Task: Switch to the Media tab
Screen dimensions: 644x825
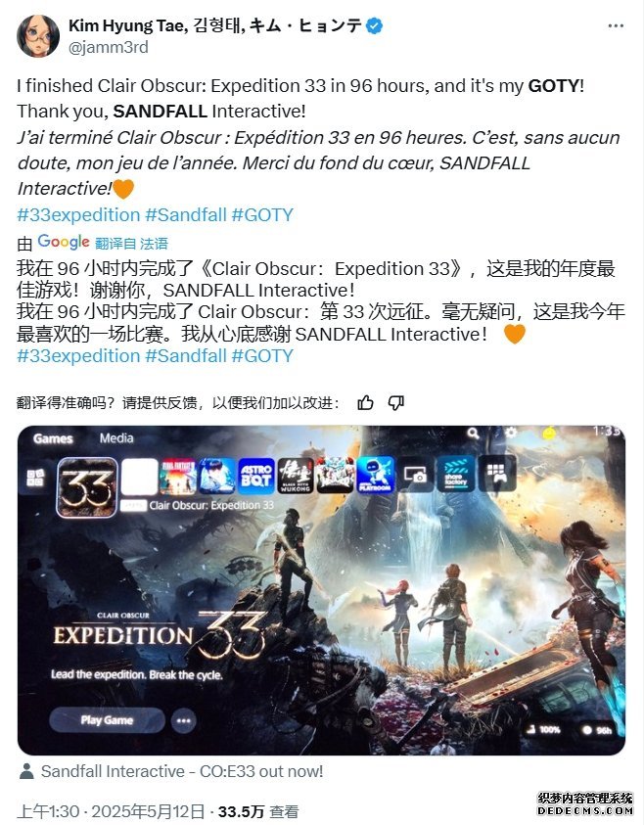Action: pyautogui.click(x=116, y=438)
